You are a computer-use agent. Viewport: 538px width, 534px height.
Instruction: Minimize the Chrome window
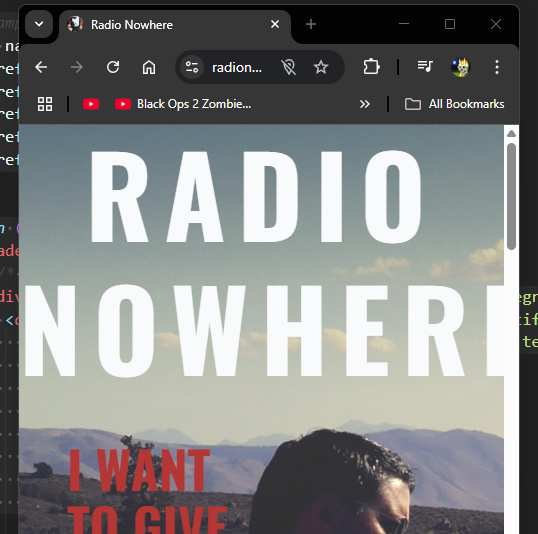tap(404, 24)
